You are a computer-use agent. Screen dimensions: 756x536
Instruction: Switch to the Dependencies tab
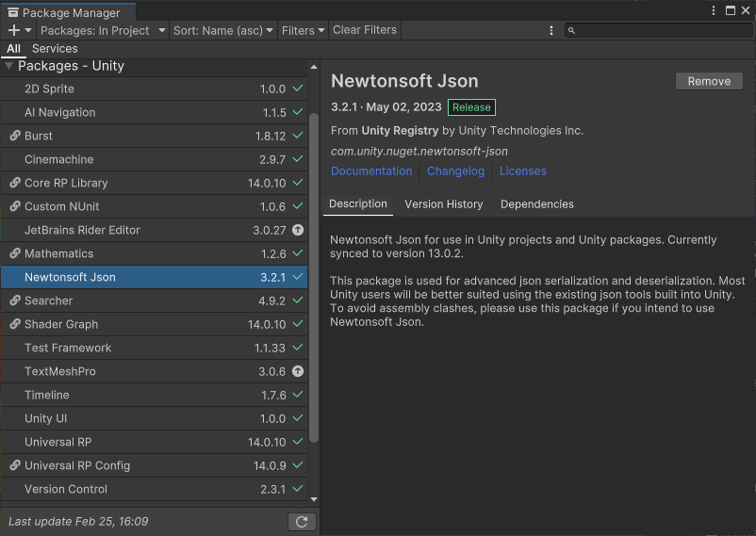537,204
